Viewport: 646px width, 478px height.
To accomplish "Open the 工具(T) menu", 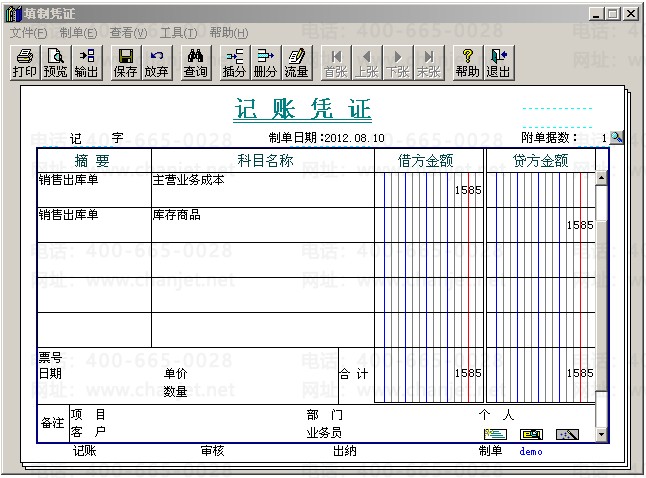I will [x=178, y=33].
